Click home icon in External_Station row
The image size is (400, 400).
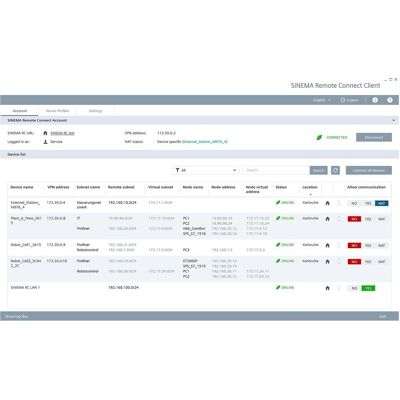pyautogui.click(x=327, y=203)
